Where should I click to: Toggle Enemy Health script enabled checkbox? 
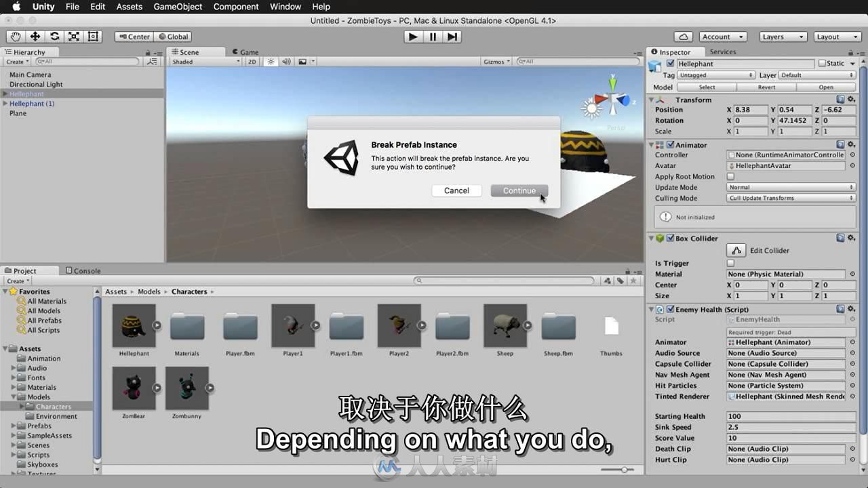click(x=671, y=310)
